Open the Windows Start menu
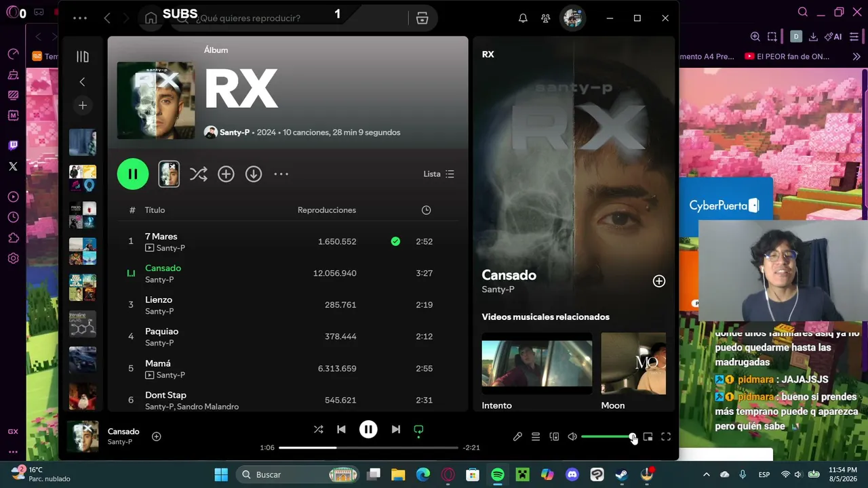This screenshot has width=868, height=488. (x=221, y=474)
